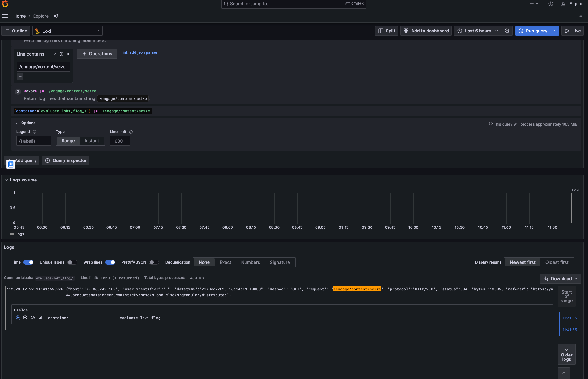Click the Legend info icon

[35, 132]
